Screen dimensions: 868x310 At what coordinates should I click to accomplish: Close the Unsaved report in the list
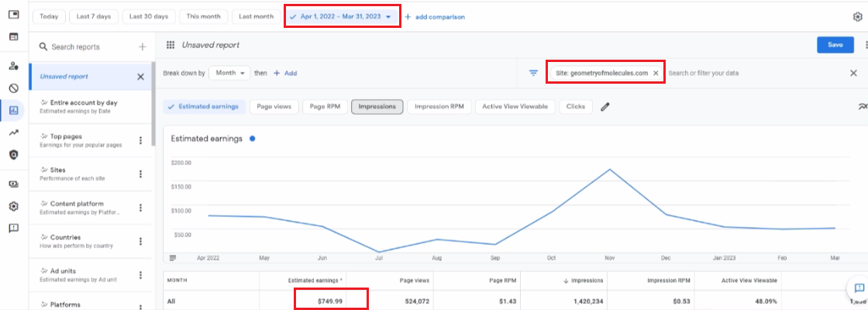pos(140,77)
